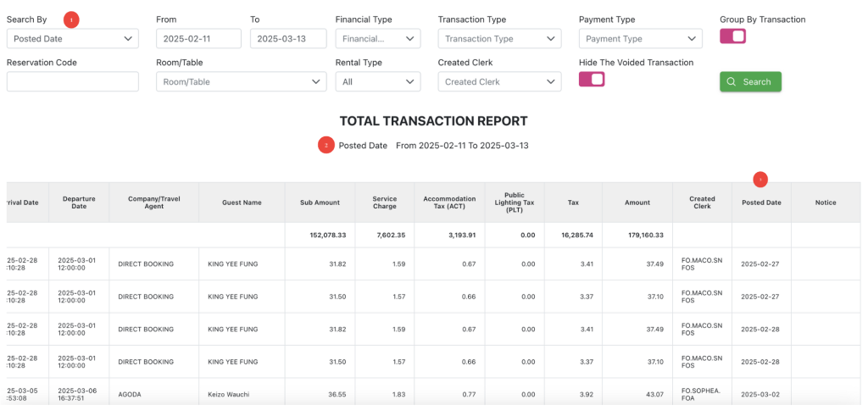
Task: Open the Room/Table dropdown
Action: pyautogui.click(x=241, y=81)
